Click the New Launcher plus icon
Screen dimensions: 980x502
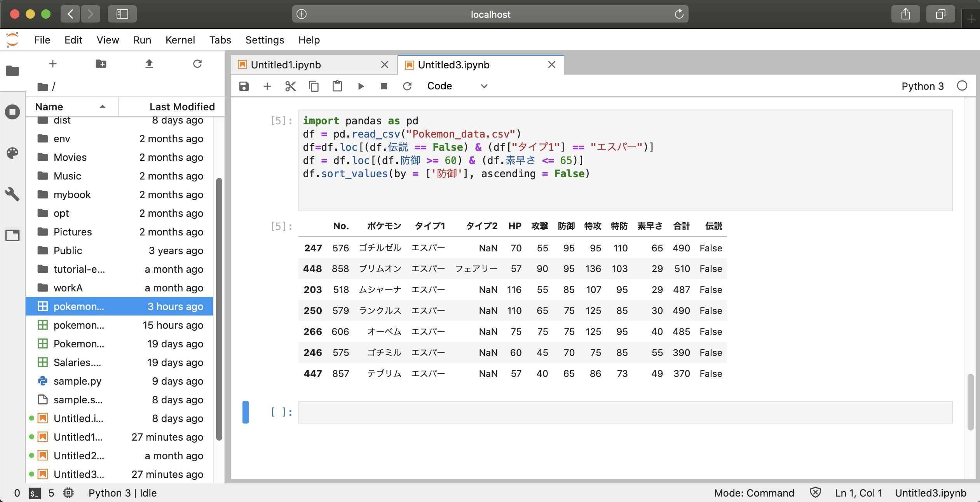[x=53, y=64]
